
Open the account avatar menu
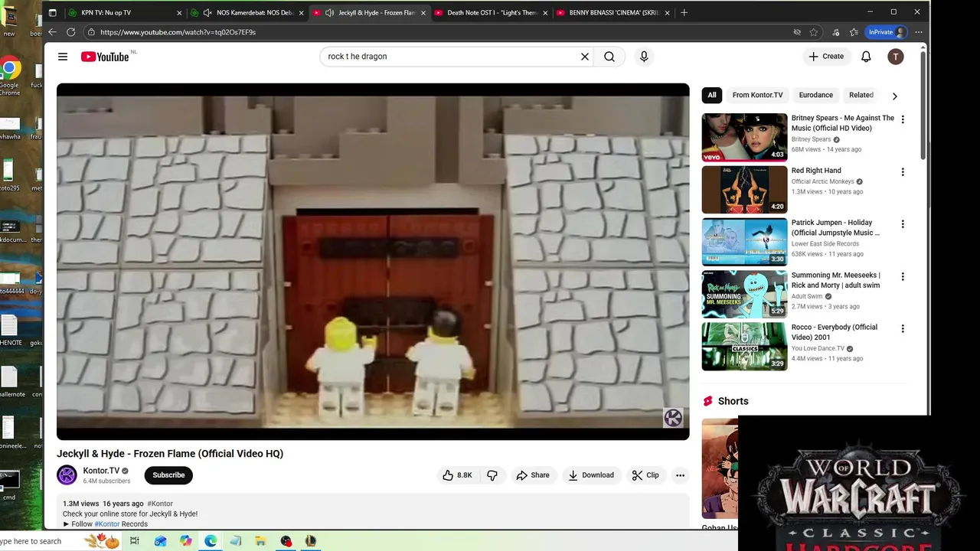pos(895,57)
